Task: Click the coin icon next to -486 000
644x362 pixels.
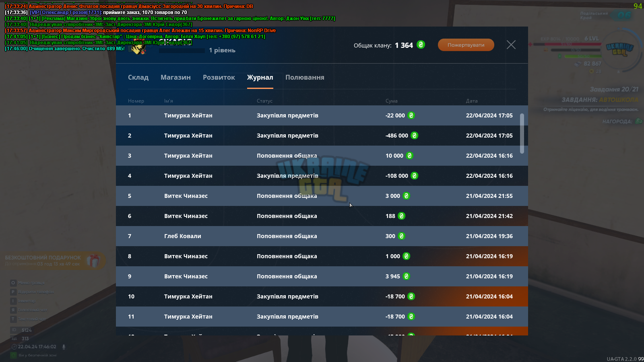Action: [414, 136]
